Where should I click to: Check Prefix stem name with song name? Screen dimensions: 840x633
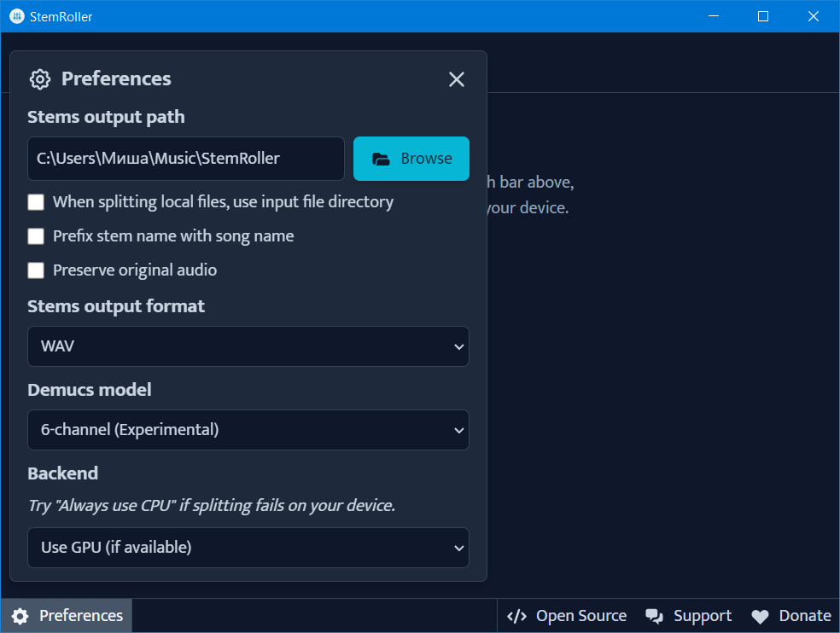point(36,236)
